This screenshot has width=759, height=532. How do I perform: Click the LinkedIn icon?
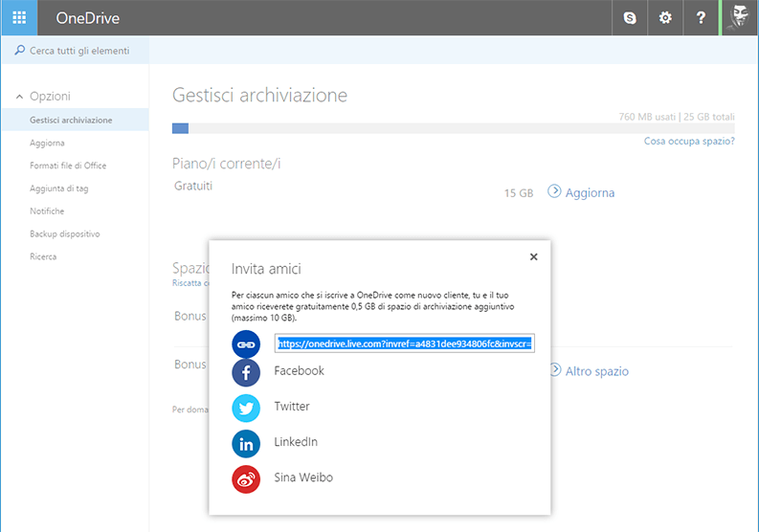[246, 444]
